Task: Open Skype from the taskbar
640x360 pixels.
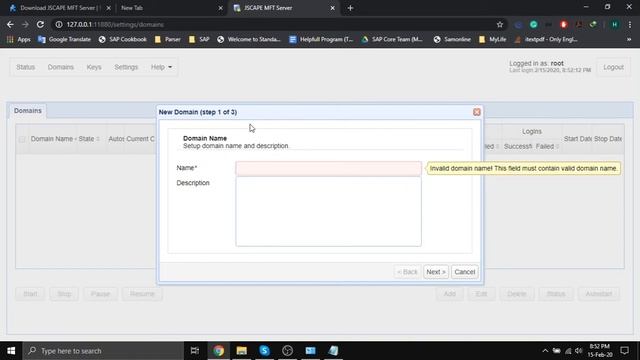Action: [x=264, y=351]
